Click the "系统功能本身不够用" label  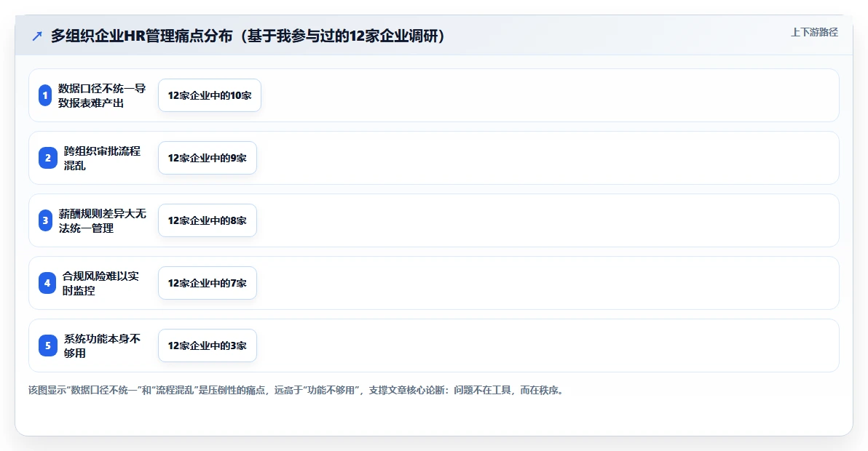(x=102, y=346)
